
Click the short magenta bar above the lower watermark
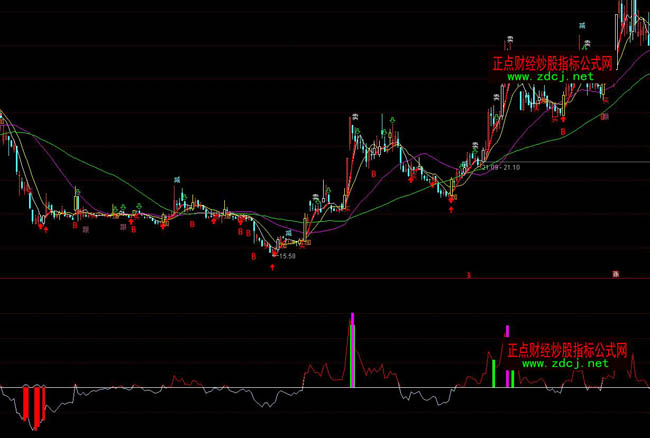507,329
